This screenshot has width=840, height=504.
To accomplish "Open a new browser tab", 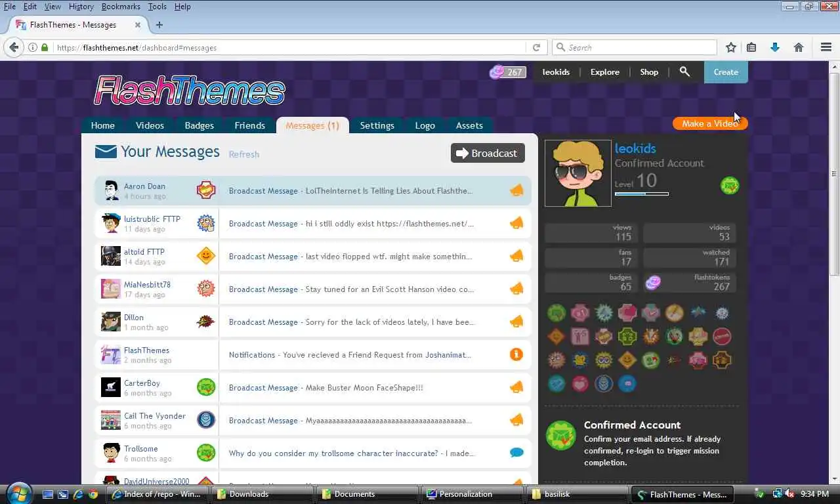I will point(159,25).
